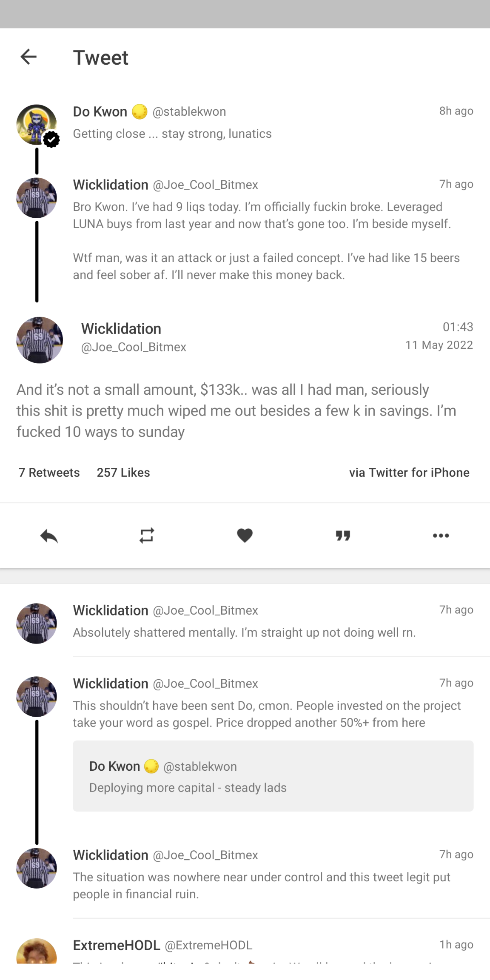The height and width of the screenshot is (980, 490).
Task: View the 7 Retweets list
Action: coord(49,473)
